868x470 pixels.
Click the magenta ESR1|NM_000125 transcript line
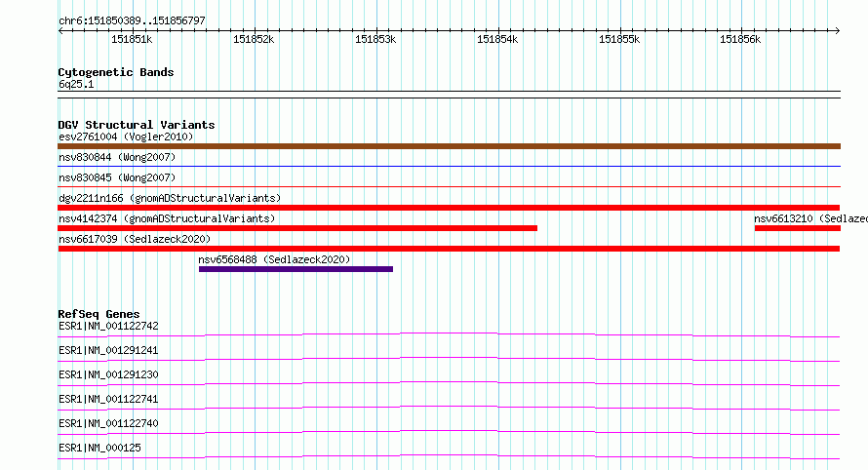[449, 456]
